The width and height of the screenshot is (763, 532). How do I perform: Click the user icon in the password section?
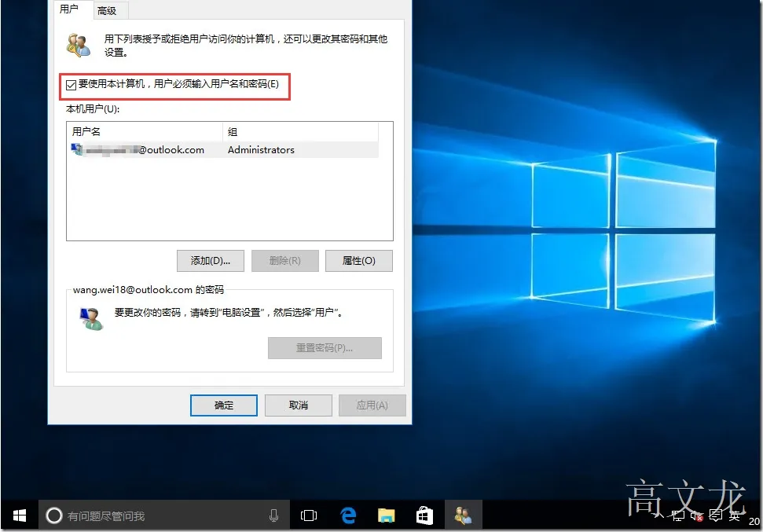click(x=91, y=319)
